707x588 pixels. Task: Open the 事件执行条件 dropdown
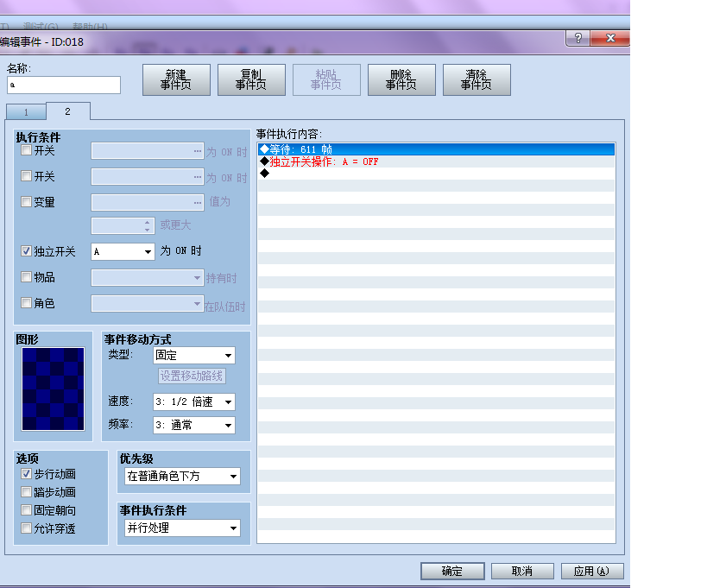click(x=182, y=528)
